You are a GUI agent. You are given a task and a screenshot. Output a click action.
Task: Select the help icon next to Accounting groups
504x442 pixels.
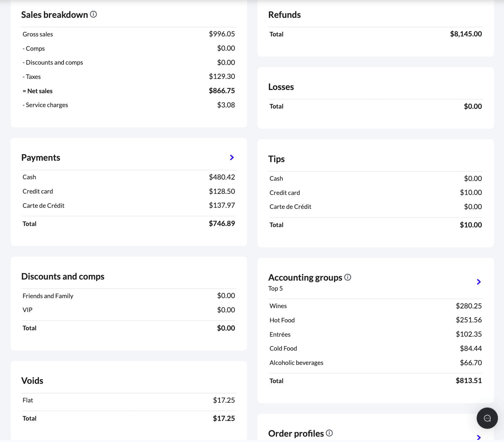(348, 277)
